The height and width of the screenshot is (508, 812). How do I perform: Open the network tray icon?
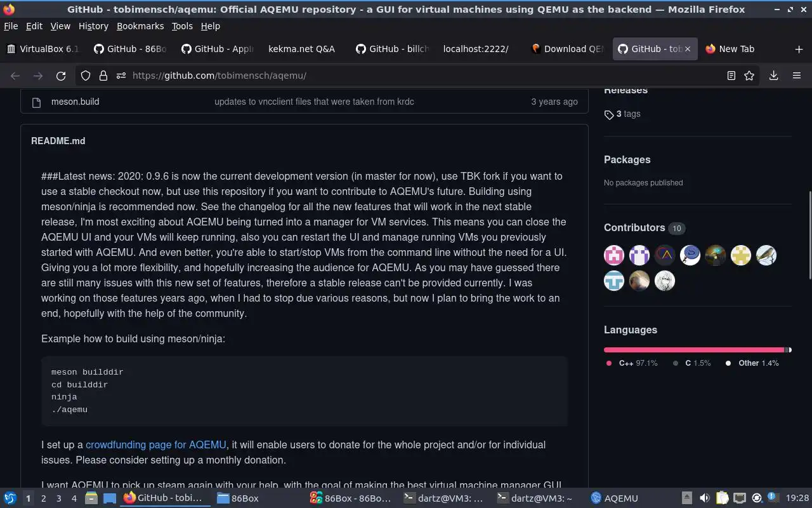739,498
